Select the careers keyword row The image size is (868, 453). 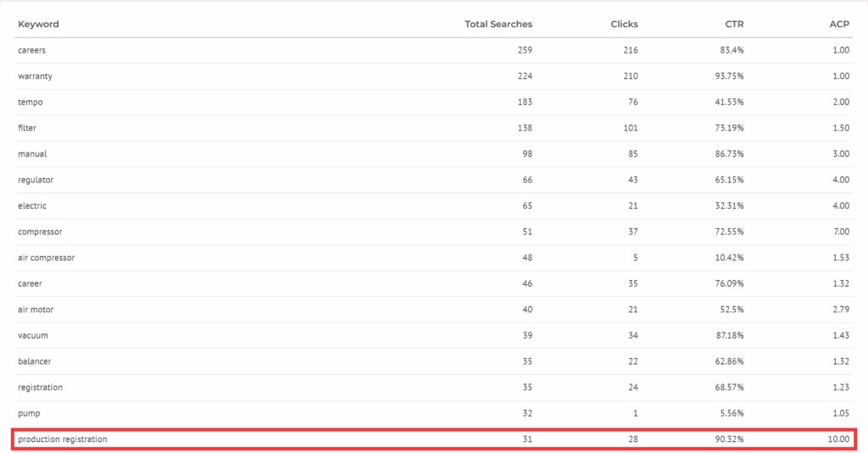pyautogui.click(x=31, y=50)
